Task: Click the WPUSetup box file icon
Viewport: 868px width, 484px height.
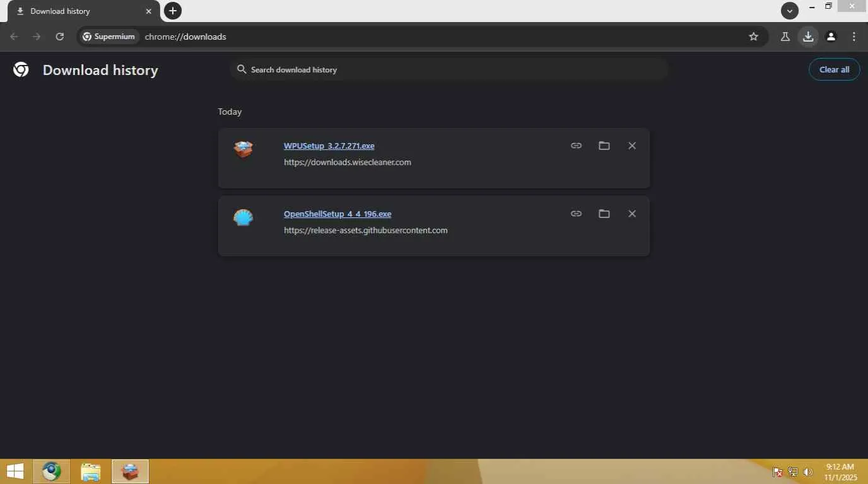Action: click(x=243, y=149)
